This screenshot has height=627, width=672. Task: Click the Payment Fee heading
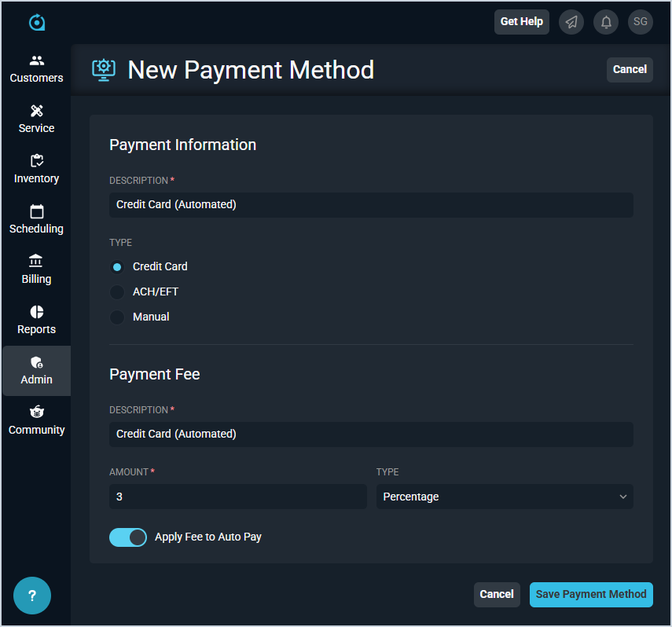[155, 374]
